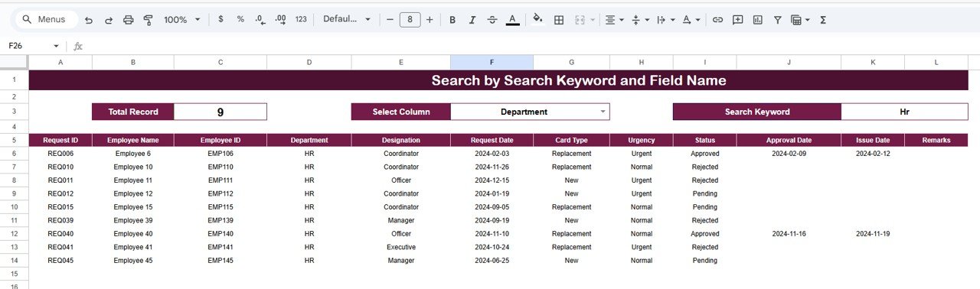Select cell Employee 10
Viewport: 980px width, 289px height.
pos(133,167)
